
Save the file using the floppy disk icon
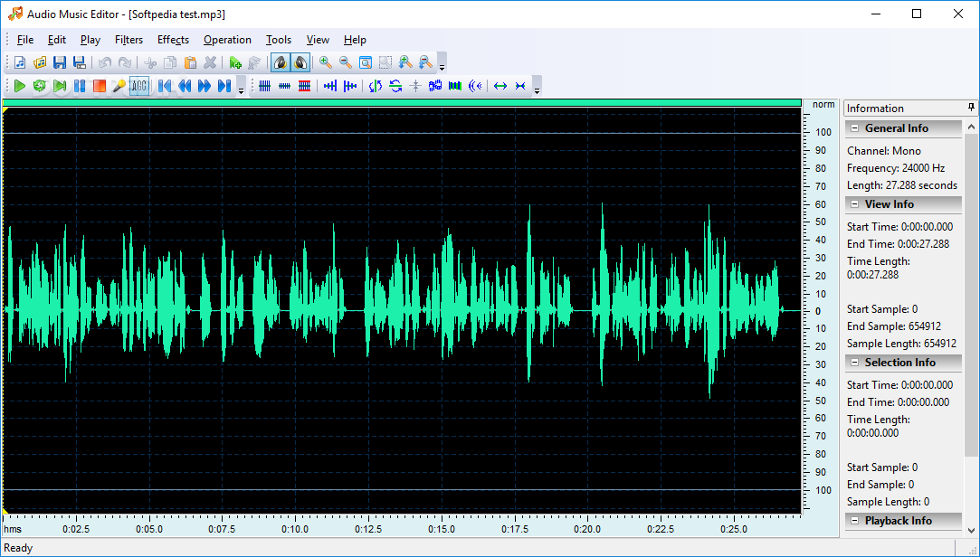[x=60, y=62]
